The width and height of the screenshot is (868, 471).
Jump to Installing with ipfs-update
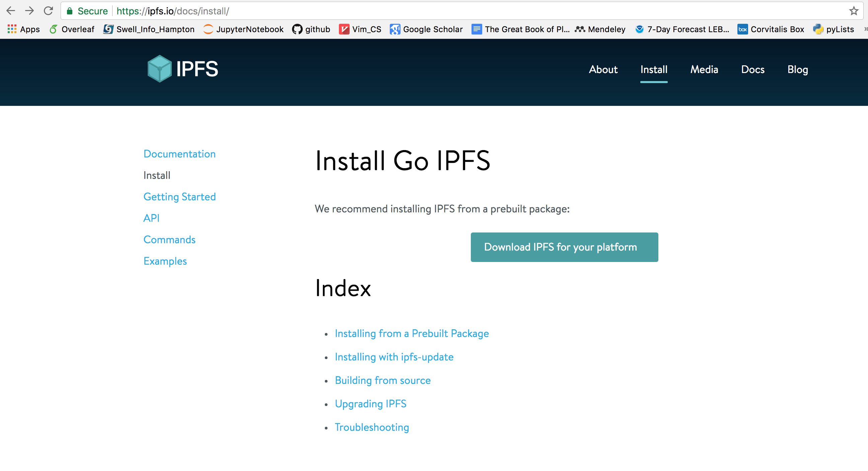(x=394, y=357)
